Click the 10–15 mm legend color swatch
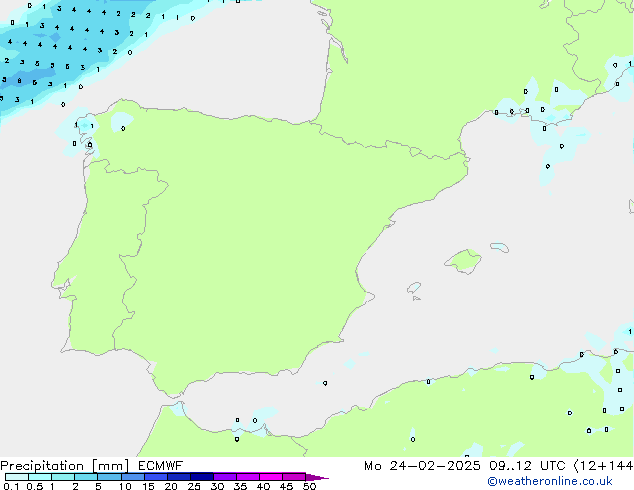The image size is (634, 490). [132, 477]
